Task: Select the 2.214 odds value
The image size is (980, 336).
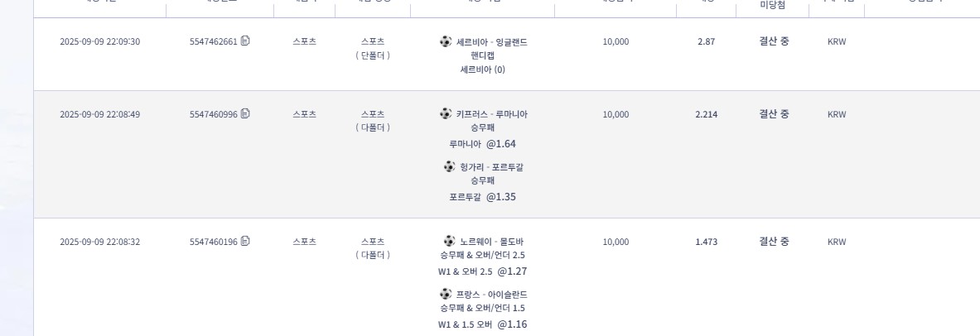Action: tap(706, 114)
